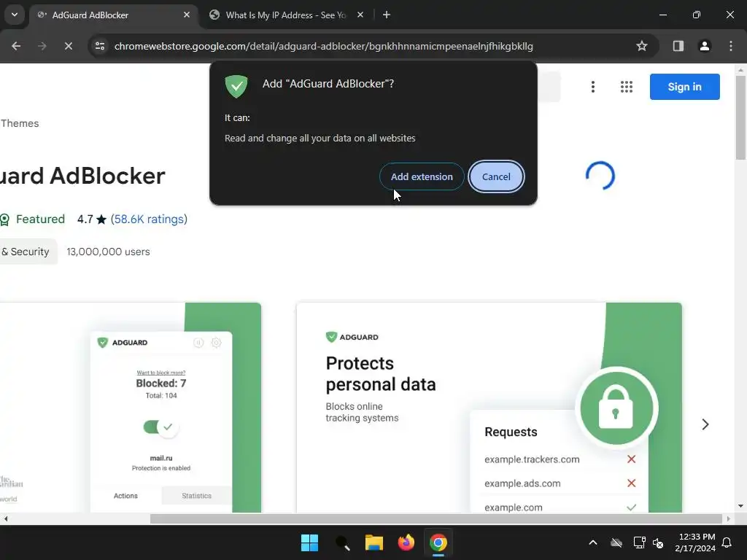Switch to the AdGuard AdBlocker tab

coord(113,15)
